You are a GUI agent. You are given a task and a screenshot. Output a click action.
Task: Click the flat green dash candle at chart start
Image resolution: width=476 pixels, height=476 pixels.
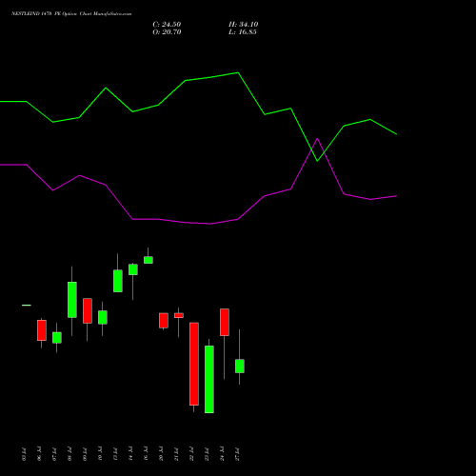coord(27,306)
